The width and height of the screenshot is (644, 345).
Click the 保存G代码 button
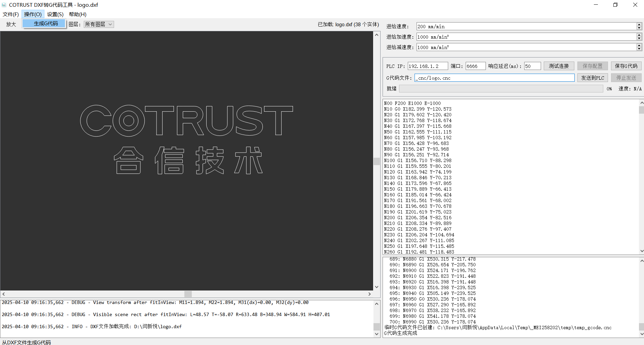click(x=626, y=66)
